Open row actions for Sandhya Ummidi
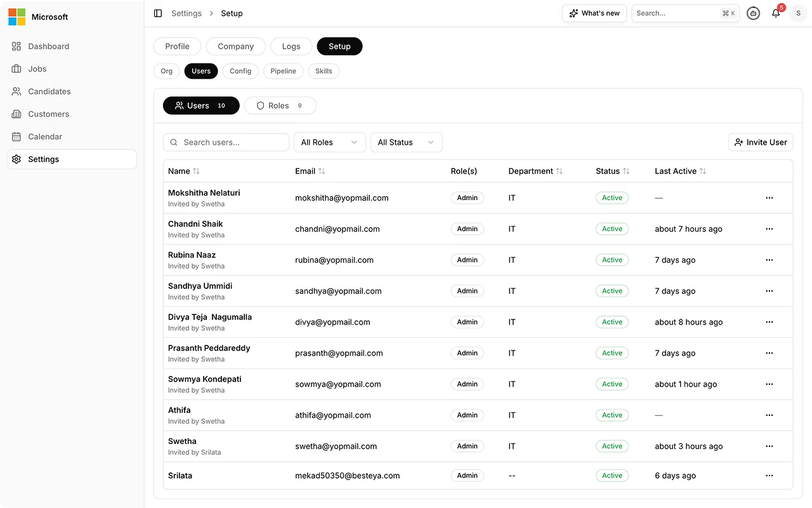This screenshot has height=508, width=812. pos(769,291)
